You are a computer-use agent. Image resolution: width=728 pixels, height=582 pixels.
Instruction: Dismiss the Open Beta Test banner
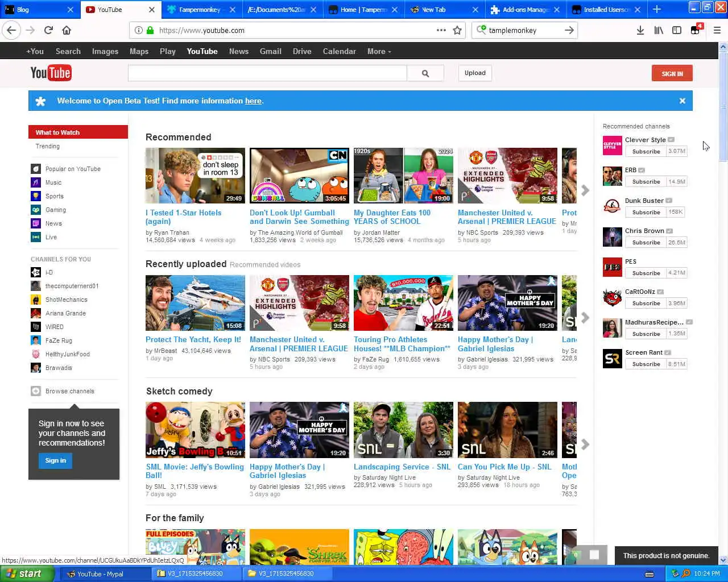(x=682, y=101)
